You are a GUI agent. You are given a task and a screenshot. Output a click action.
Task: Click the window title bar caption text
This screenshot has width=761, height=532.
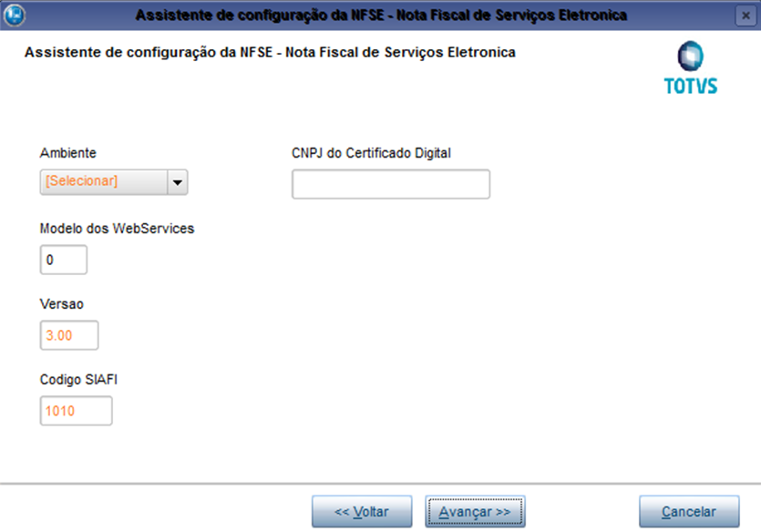(381, 15)
